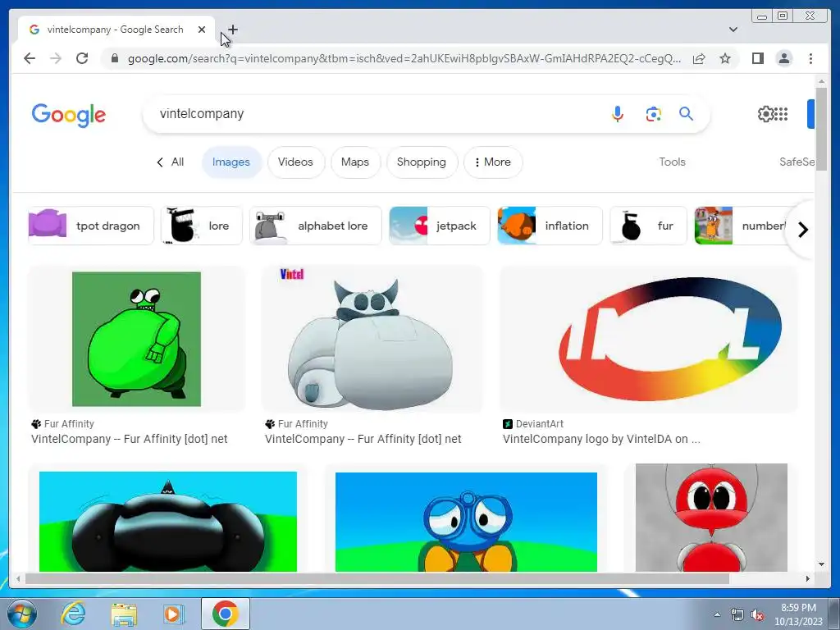Viewport: 840px width, 630px height.
Task: Filter by the inflation chip
Action: click(x=550, y=226)
